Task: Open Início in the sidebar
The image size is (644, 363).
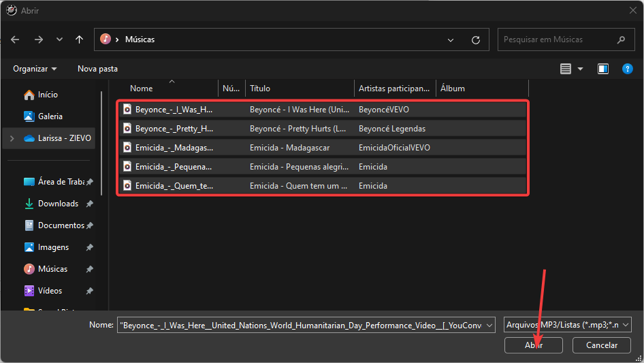Action: (48, 95)
